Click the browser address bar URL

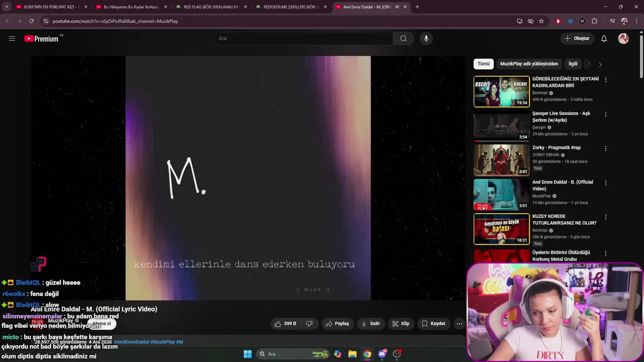click(x=115, y=21)
